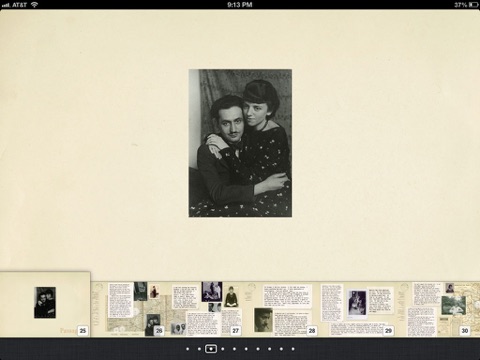Select the second-to-last section dot
This screenshot has width=480, height=360.
281,349
